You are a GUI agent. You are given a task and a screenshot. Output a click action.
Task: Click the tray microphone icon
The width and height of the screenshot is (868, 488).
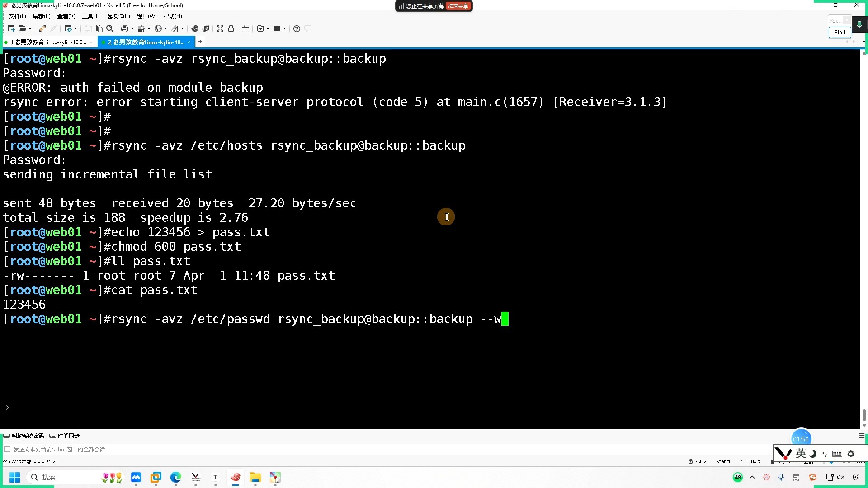(781, 477)
